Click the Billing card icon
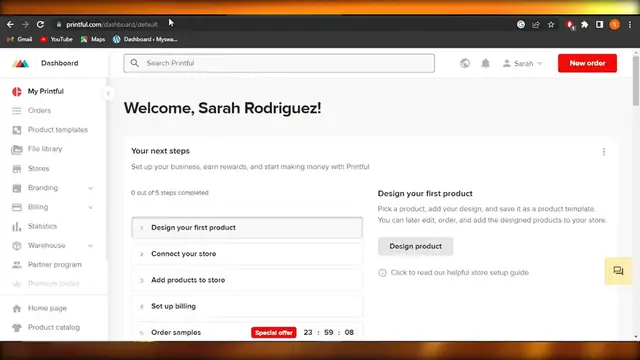640x360 pixels. click(x=17, y=207)
